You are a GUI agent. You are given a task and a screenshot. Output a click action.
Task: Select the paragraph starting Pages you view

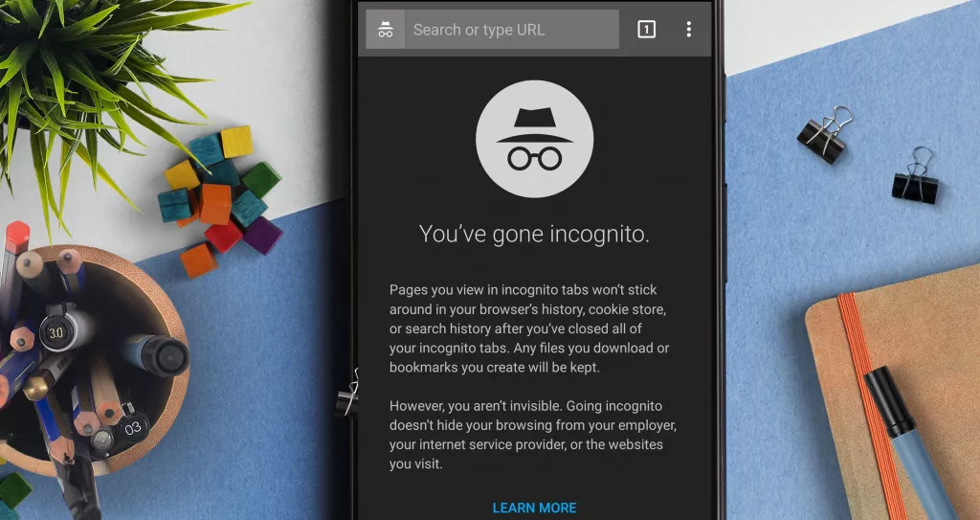(x=530, y=328)
